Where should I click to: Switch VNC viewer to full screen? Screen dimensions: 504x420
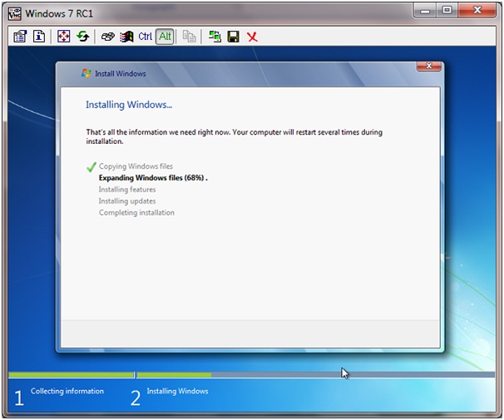(63, 37)
